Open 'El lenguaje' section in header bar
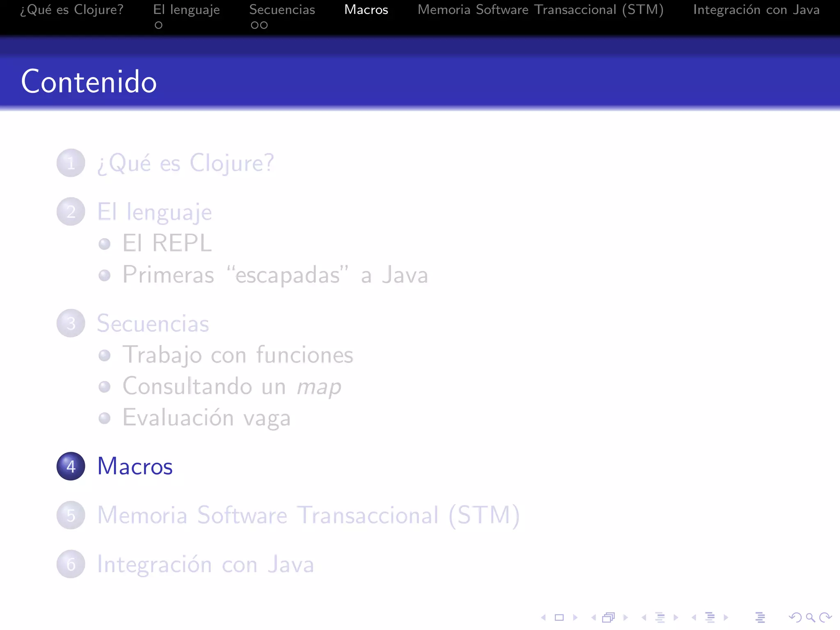Image resolution: width=840 pixels, height=630 pixels. 187,9
